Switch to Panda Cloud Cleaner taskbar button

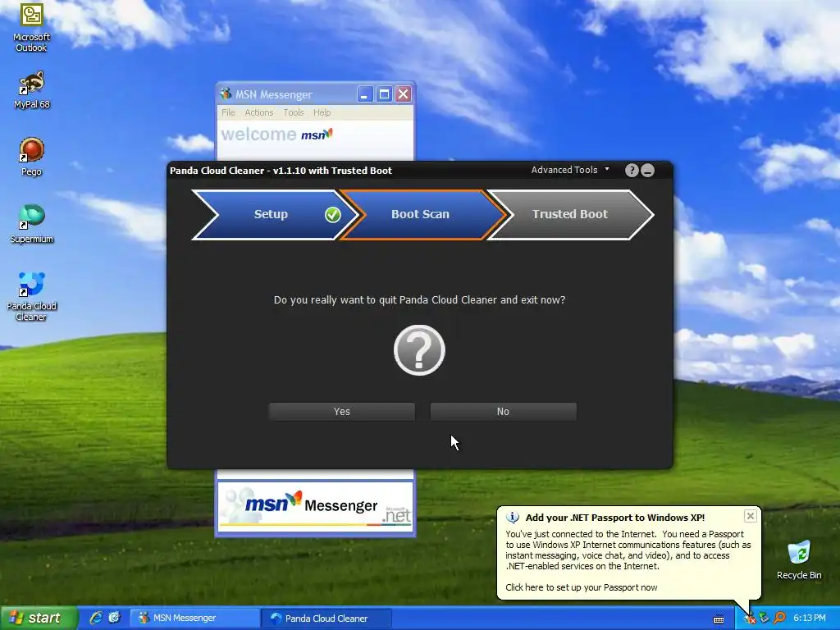tap(326, 619)
